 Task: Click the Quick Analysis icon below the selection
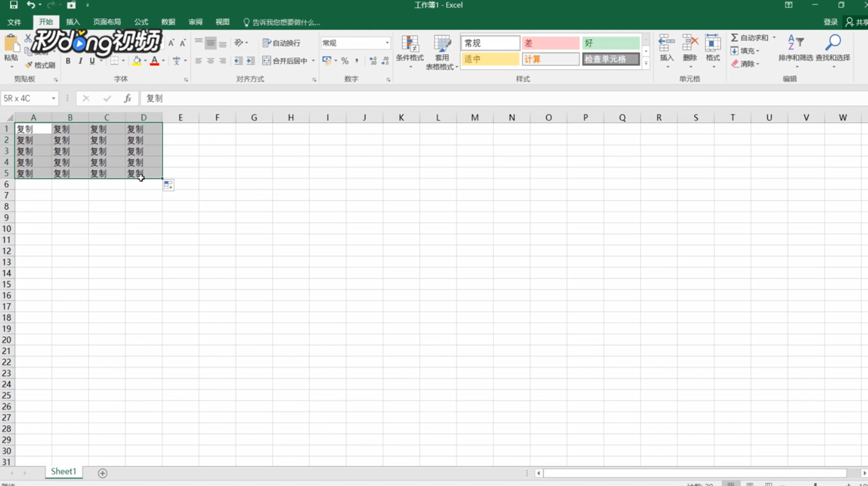click(x=168, y=185)
